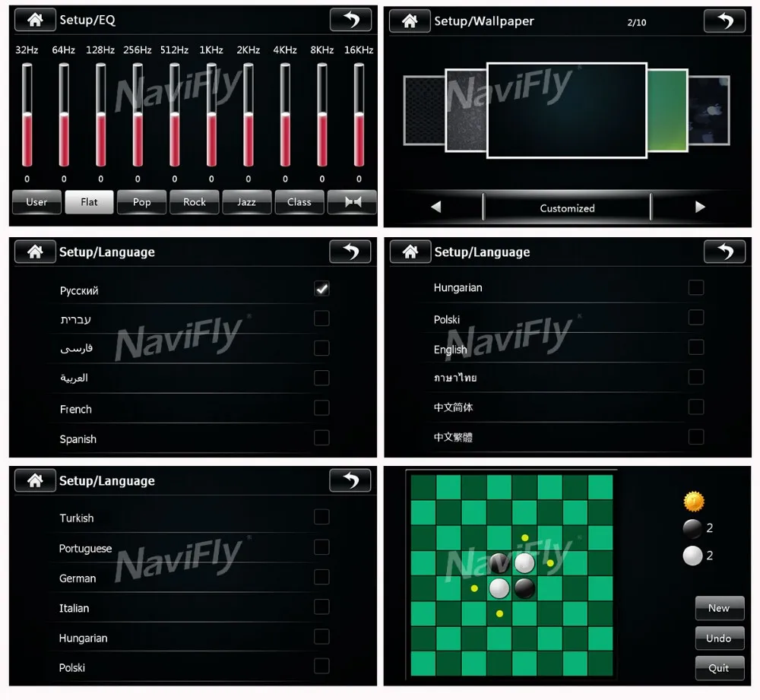Viewport: 760px width, 700px height.
Task: Select the Pop EQ preset
Action: tap(141, 202)
